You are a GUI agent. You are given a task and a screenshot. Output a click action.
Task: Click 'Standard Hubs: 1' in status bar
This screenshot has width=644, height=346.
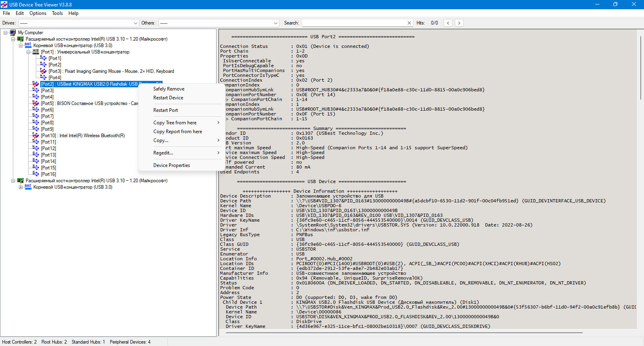click(x=88, y=342)
